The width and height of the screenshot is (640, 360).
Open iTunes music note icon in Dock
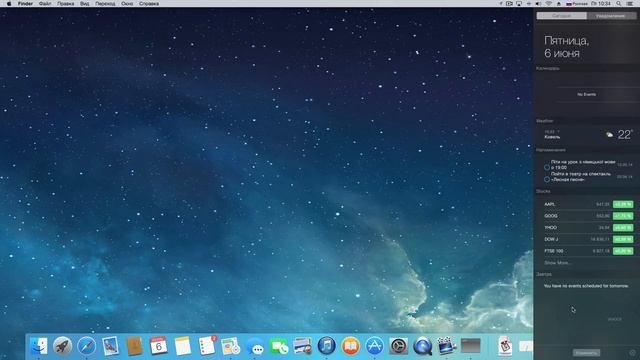[327, 346]
